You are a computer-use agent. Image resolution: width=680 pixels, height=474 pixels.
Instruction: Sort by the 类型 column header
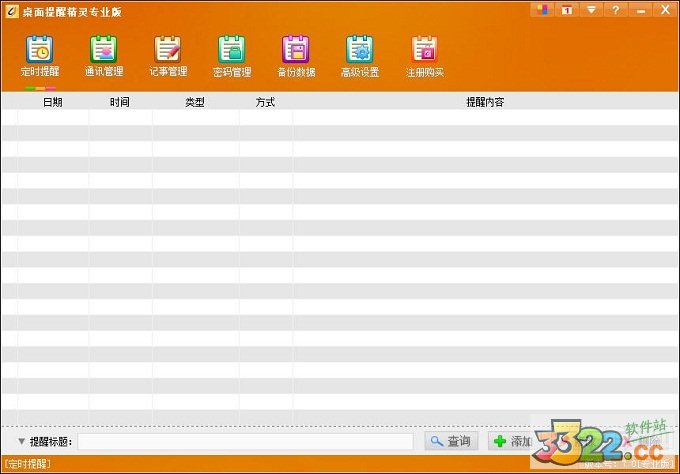pyautogui.click(x=195, y=102)
